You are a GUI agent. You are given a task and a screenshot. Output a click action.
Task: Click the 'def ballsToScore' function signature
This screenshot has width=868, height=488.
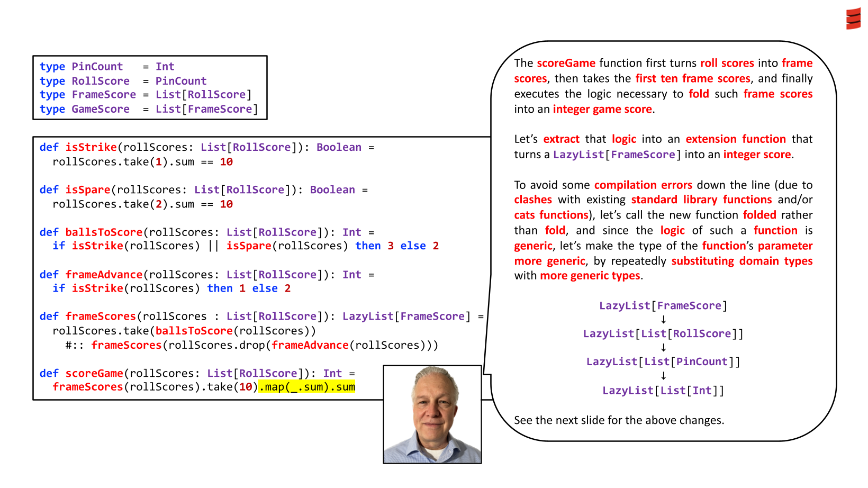(x=207, y=232)
